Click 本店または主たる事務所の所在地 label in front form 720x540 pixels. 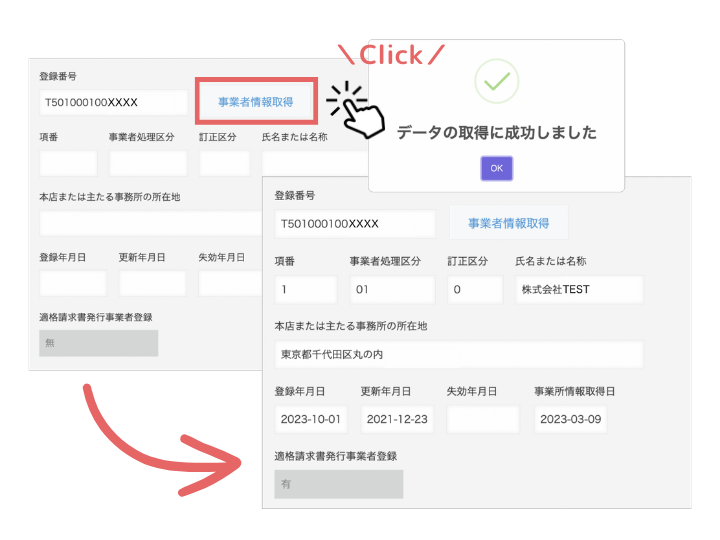(x=351, y=326)
